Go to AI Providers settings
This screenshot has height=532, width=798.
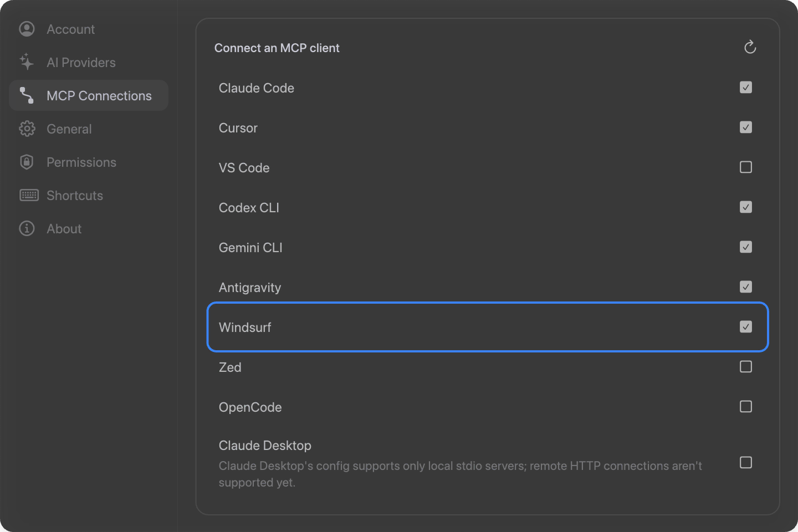pyautogui.click(x=89, y=62)
